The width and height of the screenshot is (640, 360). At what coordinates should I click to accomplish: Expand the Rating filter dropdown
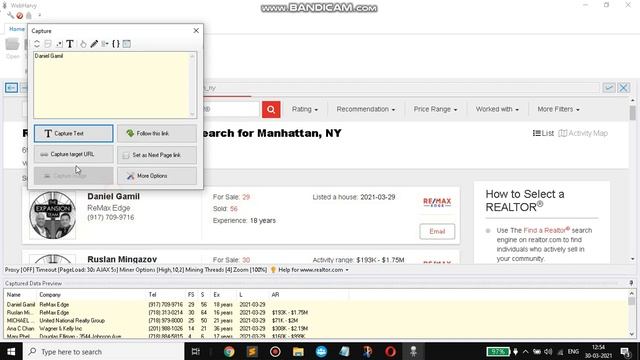coord(305,109)
